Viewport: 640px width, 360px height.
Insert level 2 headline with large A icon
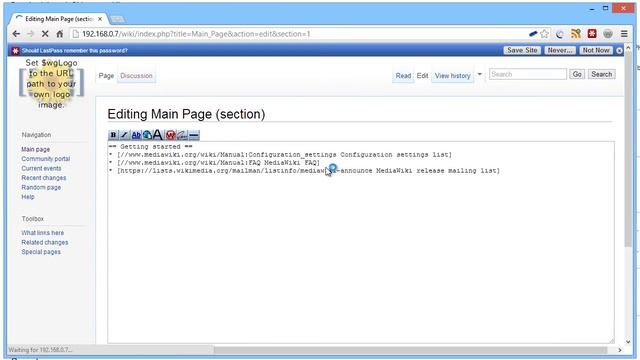158,135
